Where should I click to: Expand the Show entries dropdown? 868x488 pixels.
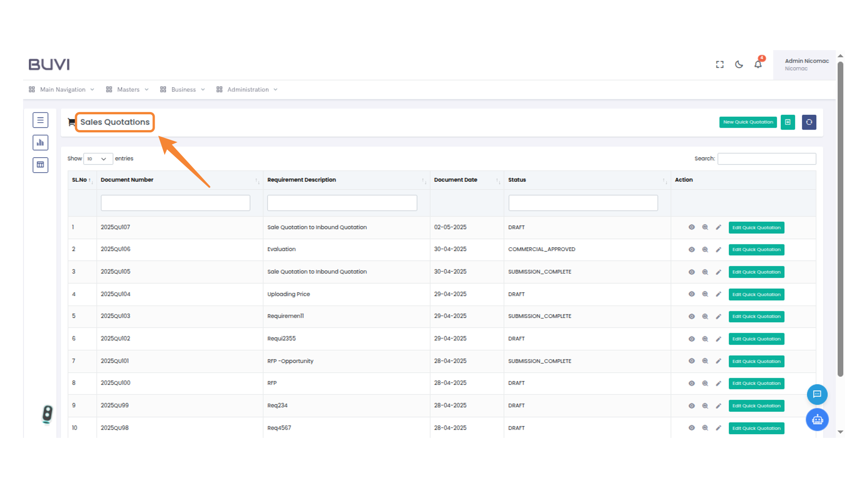coord(98,159)
